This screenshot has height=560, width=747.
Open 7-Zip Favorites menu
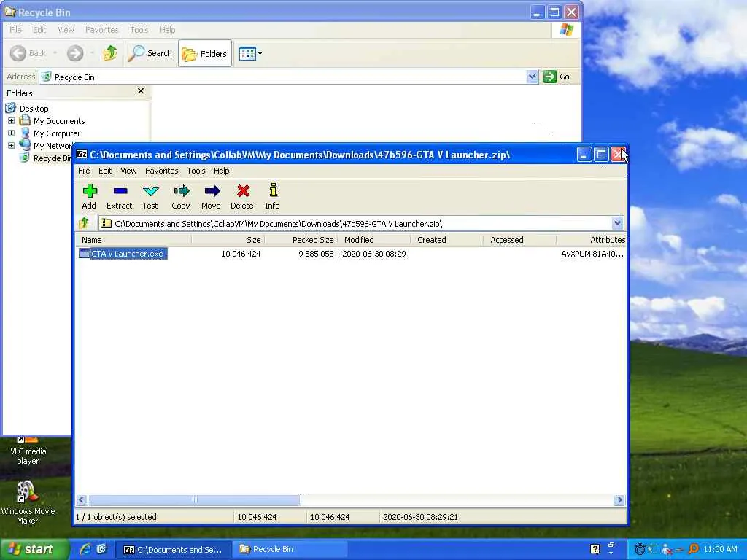coord(161,171)
